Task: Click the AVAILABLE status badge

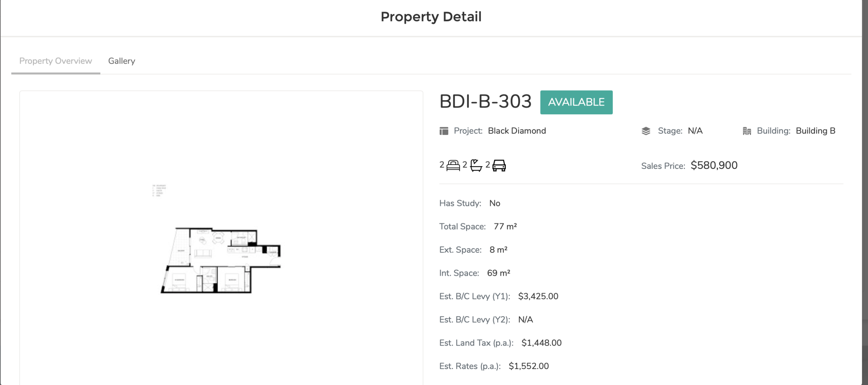Action: (576, 102)
